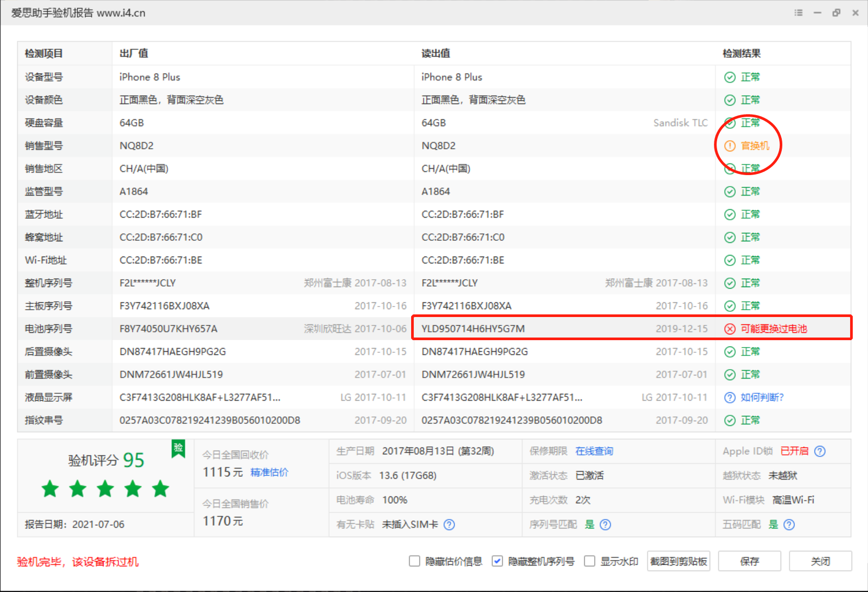The height and width of the screenshot is (592, 868).
Task: Click the 在线查询 warranty query link
Action: click(594, 451)
